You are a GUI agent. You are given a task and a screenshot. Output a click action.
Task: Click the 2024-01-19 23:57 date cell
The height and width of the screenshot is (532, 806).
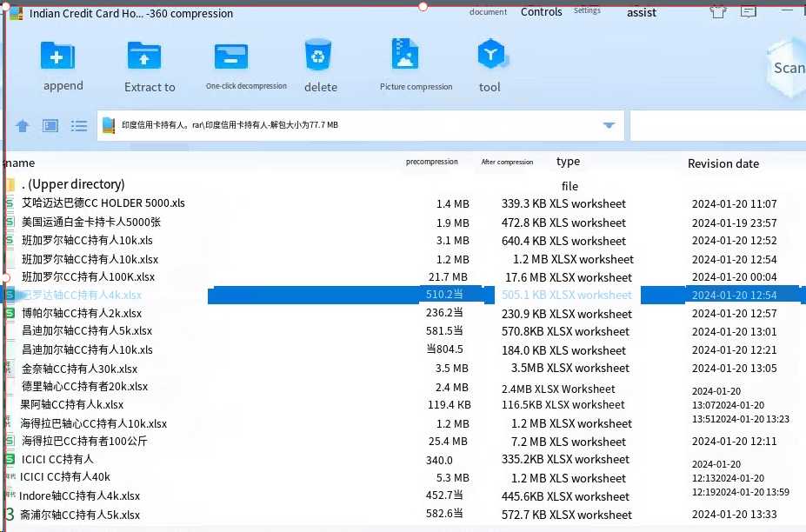(x=734, y=223)
